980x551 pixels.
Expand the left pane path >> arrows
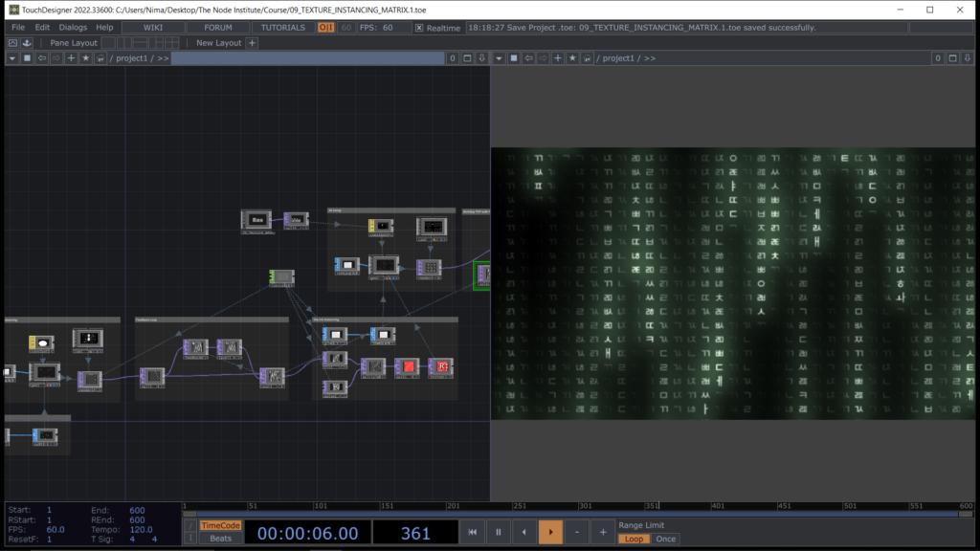pos(163,58)
